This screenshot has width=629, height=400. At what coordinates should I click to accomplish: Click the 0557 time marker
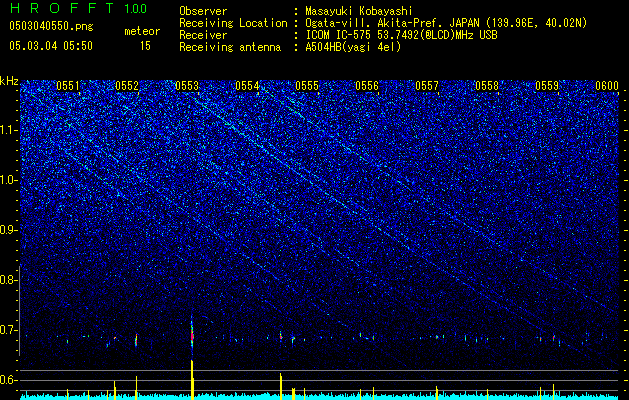pyautogui.click(x=427, y=86)
